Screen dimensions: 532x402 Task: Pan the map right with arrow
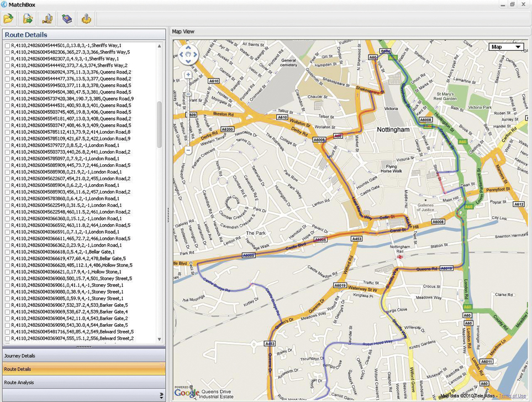[194, 55]
